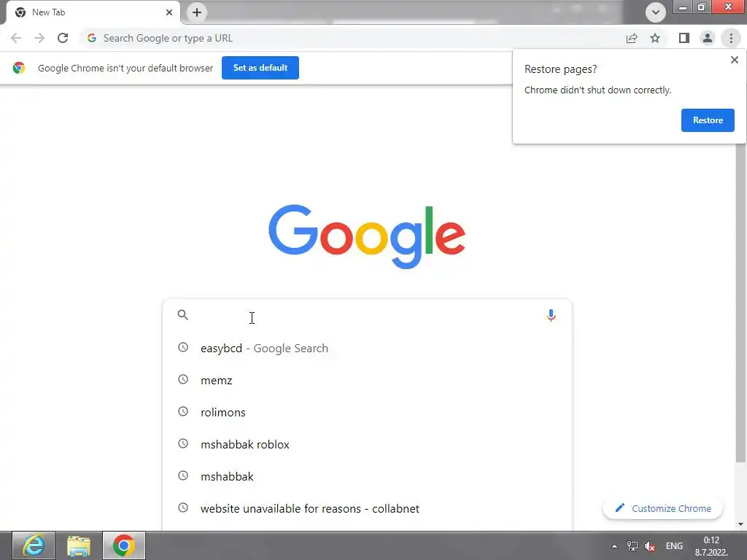This screenshot has width=747, height=560.
Task: Click the Restore button
Action: (708, 120)
